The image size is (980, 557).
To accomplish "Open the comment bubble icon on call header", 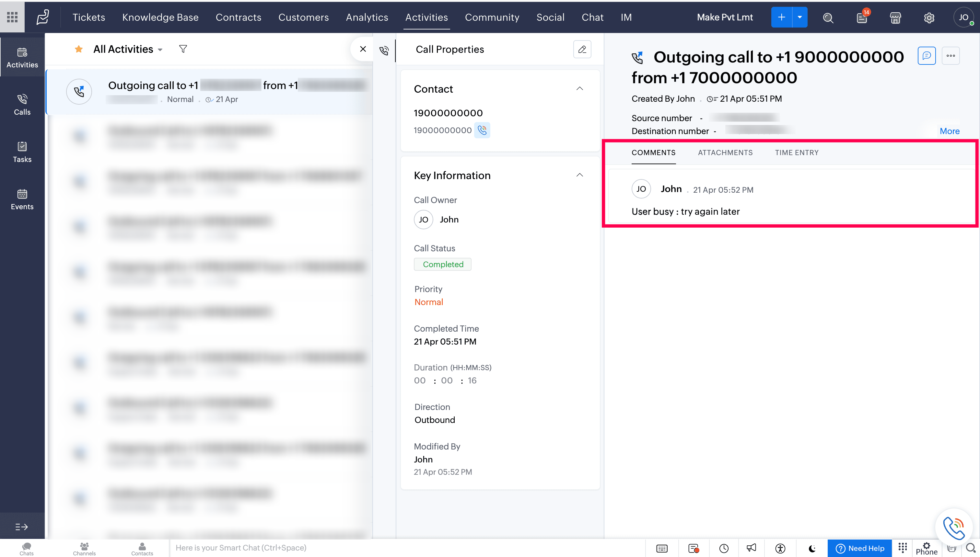I will click(927, 56).
